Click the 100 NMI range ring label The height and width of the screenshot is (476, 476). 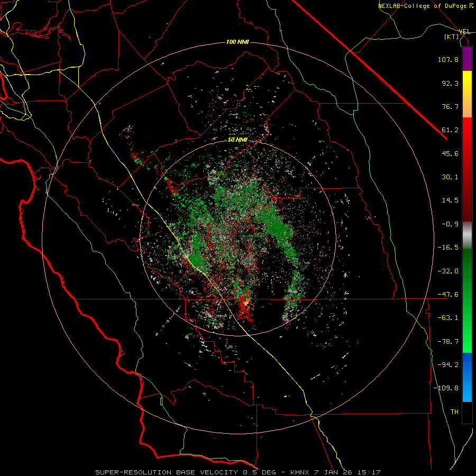[237, 42]
